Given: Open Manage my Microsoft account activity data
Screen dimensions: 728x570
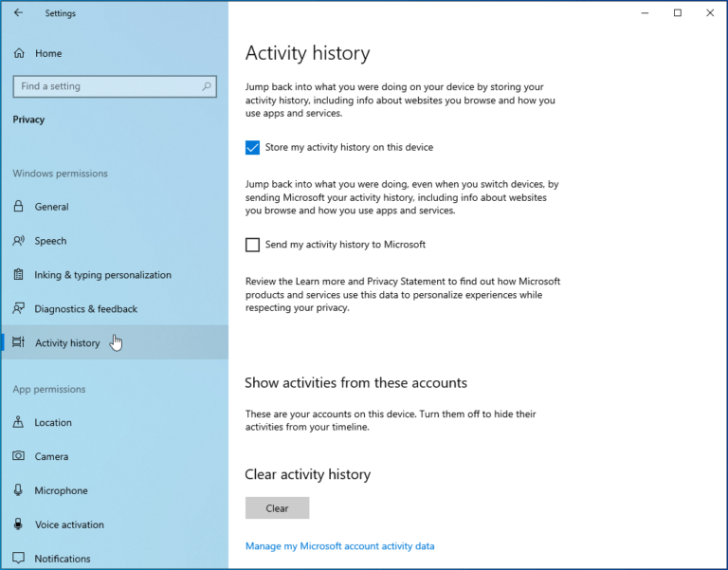Looking at the screenshot, I should pos(340,546).
